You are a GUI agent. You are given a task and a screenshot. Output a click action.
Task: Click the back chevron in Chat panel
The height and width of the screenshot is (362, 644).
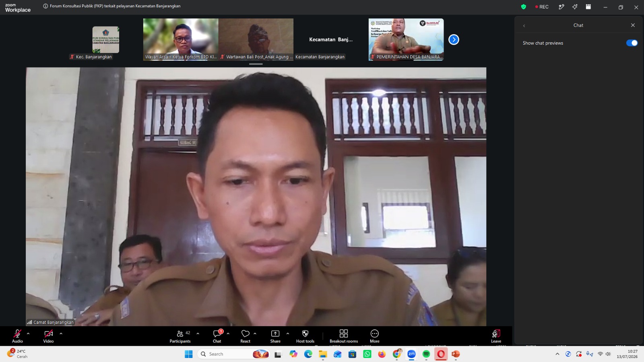tap(524, 25)
